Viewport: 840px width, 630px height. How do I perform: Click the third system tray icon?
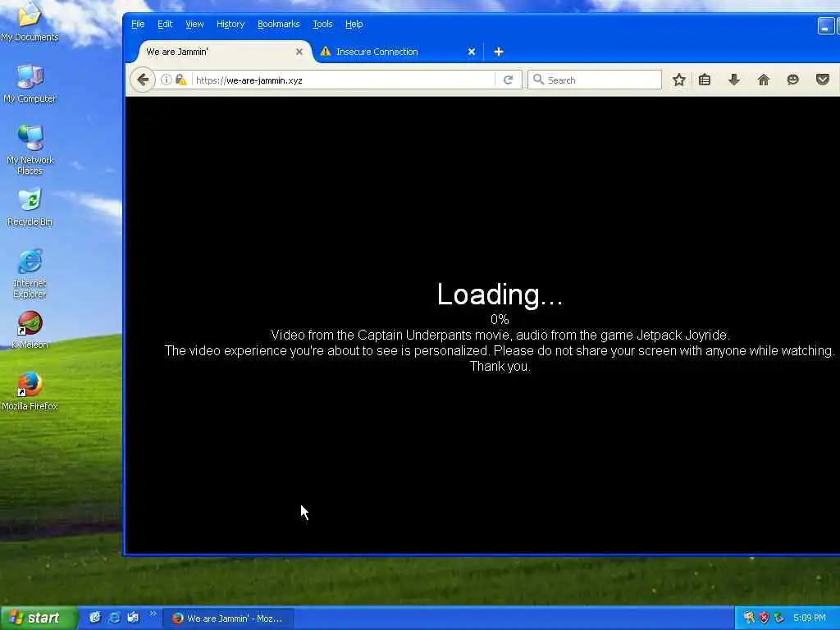click(x=779, y=618)
